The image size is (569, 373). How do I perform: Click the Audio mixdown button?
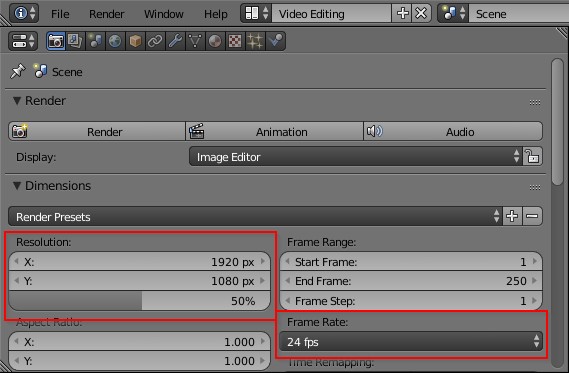coord(453,131)
